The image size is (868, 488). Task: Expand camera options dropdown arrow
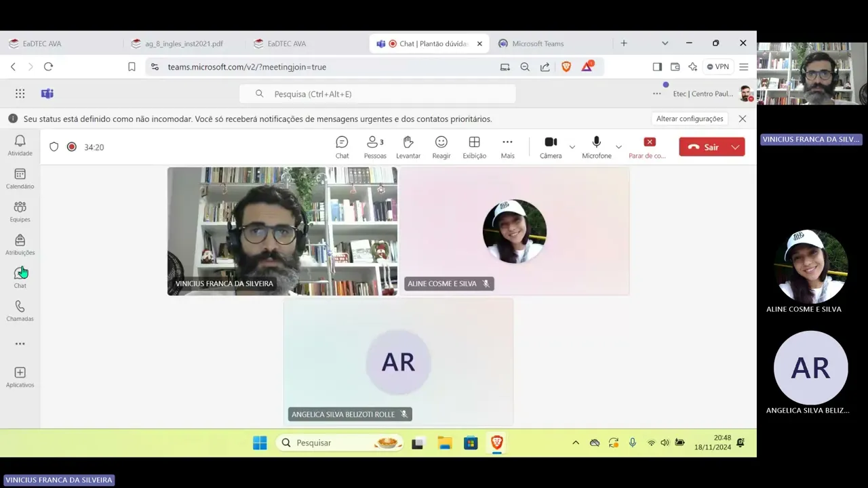tap(572, 146)
